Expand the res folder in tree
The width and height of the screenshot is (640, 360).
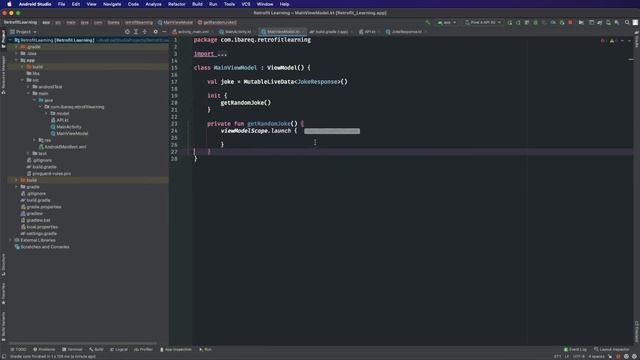(x=35, y=140)
